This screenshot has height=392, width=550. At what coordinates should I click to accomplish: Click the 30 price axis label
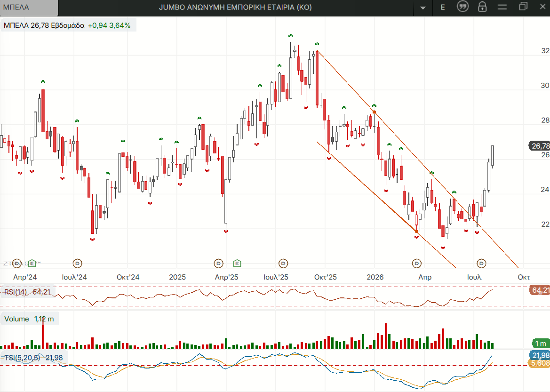click(545, 86)
